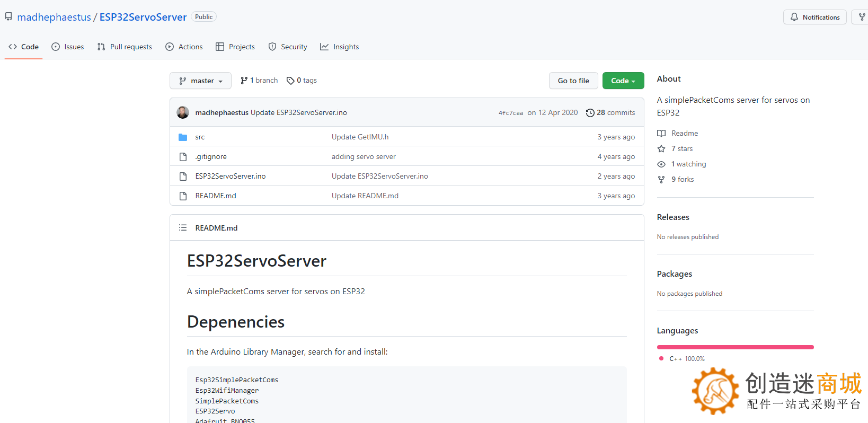Open the master branch selector dropdown
Image resolution: width=868 pixels, height=423 pixels.
tap(200, 81)
